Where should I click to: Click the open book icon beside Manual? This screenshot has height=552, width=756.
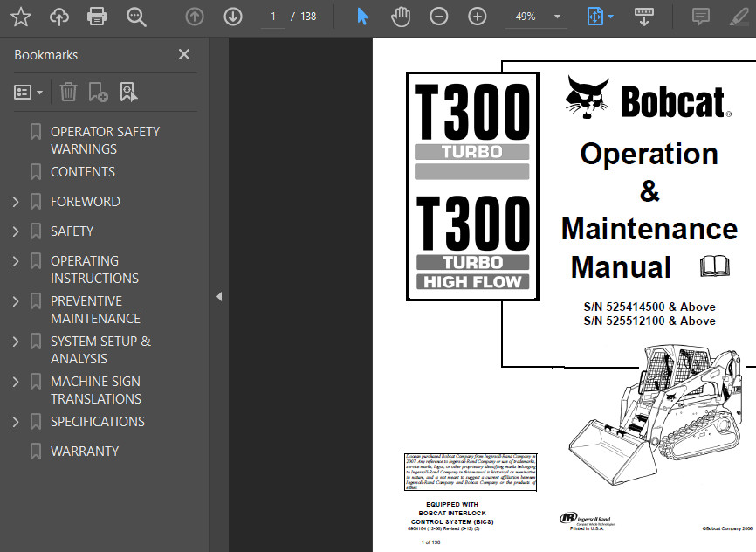tap(715, 266)
